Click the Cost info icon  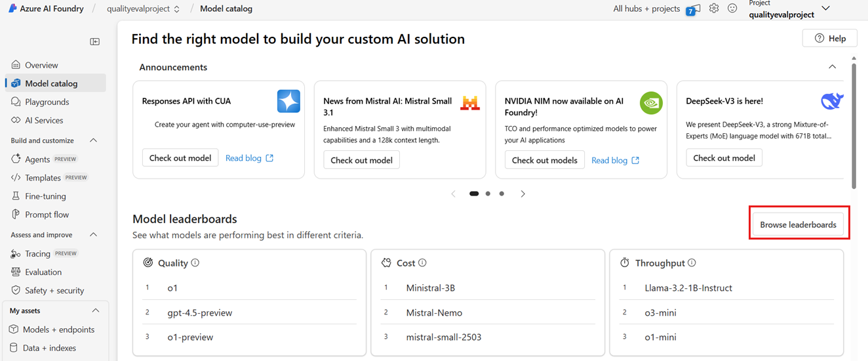pyautogui.click(x=422, y=263)
